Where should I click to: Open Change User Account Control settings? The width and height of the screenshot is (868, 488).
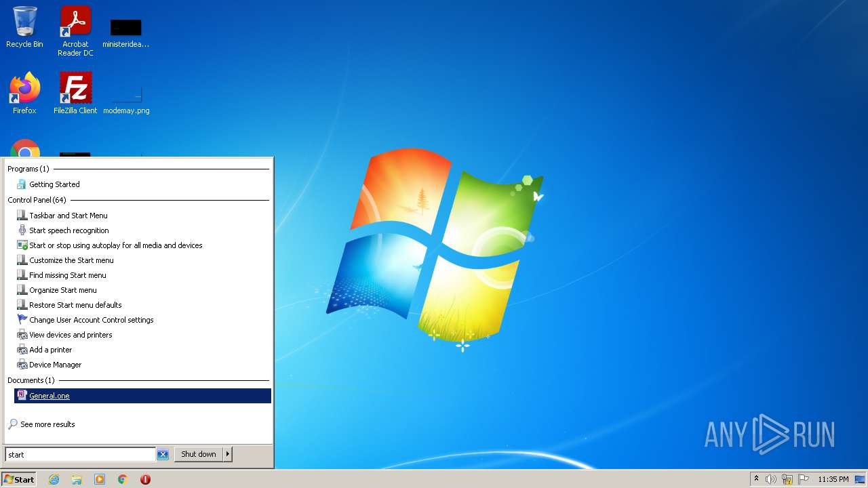coord(143,320)
